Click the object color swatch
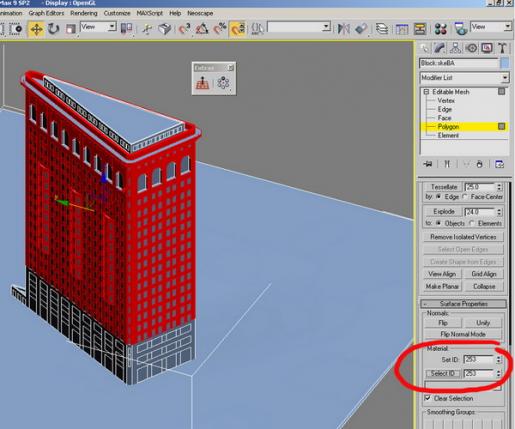This screenshot has width=515, height=429. (505, 63)
